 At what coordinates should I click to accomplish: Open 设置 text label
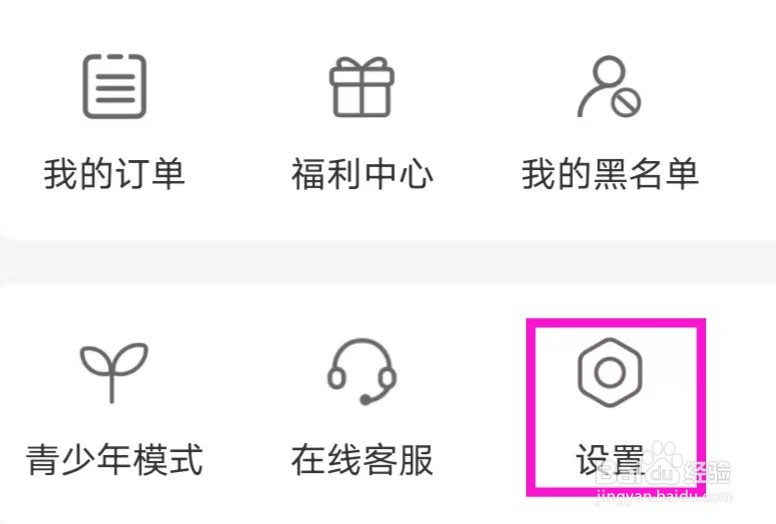610,460
